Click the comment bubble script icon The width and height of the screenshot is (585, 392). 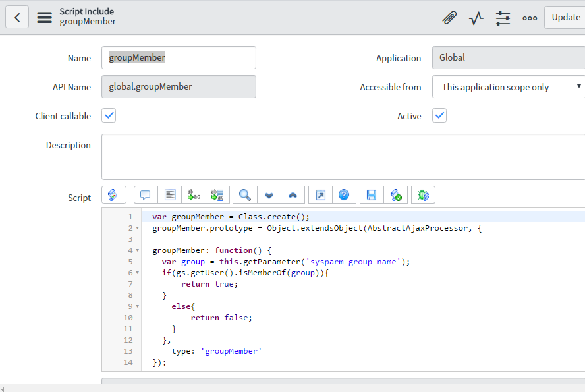pyautogui.click(x=146, y=195)
